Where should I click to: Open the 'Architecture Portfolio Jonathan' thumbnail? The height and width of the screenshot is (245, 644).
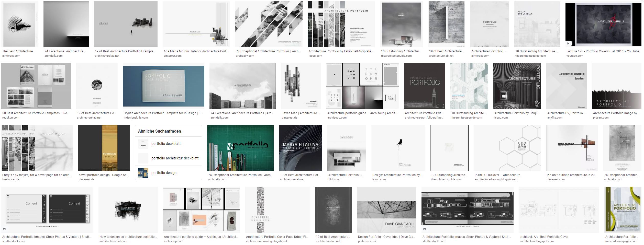pyautogui.click(x=567, y=86)
